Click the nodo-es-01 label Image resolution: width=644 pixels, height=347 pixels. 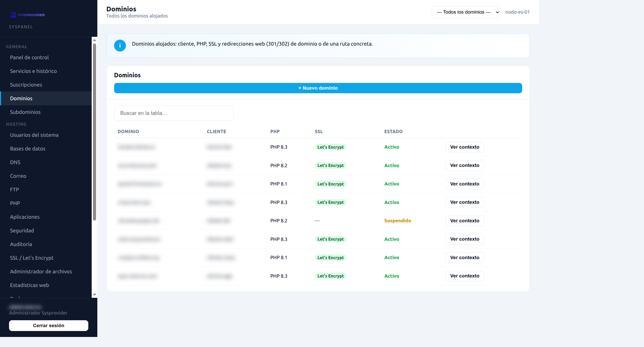[517, 12]
